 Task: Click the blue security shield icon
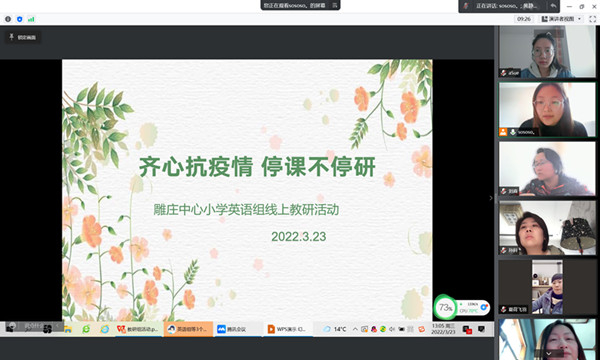click(20, 19)
